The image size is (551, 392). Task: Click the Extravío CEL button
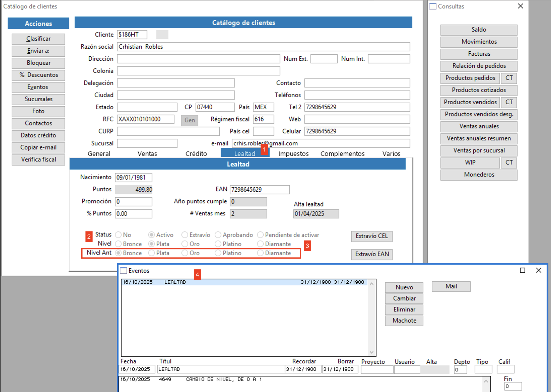coord(372,236)
